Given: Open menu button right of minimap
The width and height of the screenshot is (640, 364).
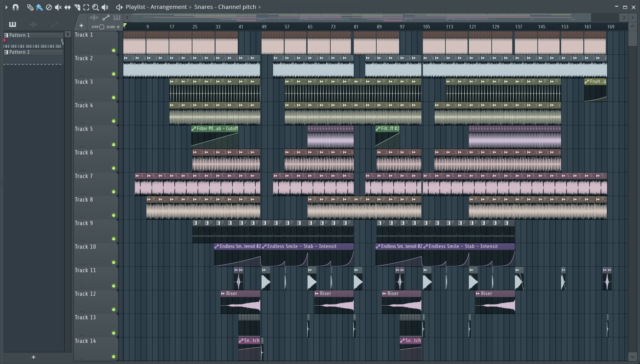Looking at the screenshot, I should [x=632, y=18].
